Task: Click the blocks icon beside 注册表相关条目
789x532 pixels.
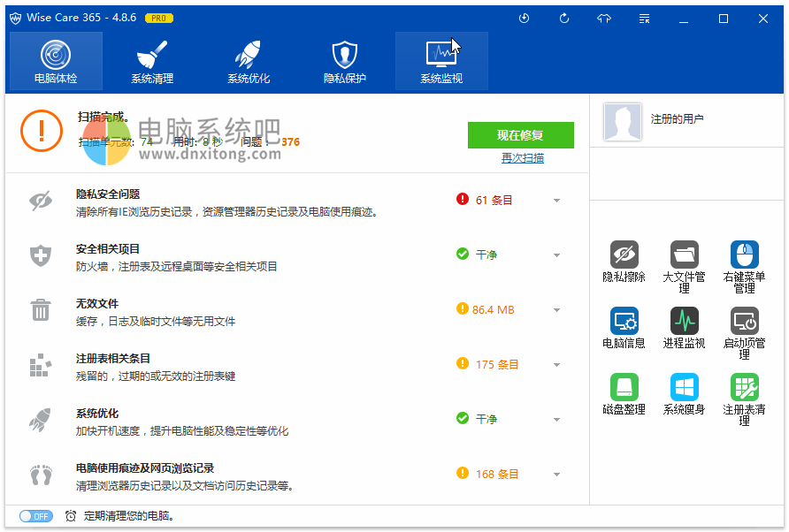Action: (x=41, y=365)
